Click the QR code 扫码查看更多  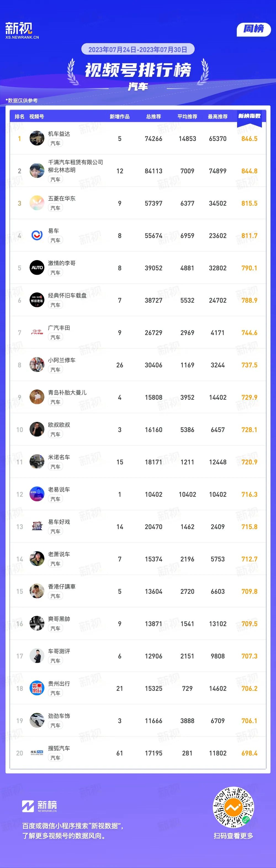point(233,807)
